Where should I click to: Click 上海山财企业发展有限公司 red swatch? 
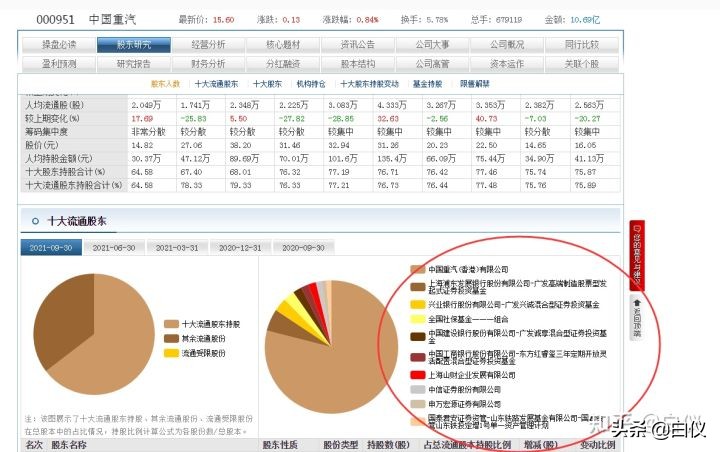418,375
